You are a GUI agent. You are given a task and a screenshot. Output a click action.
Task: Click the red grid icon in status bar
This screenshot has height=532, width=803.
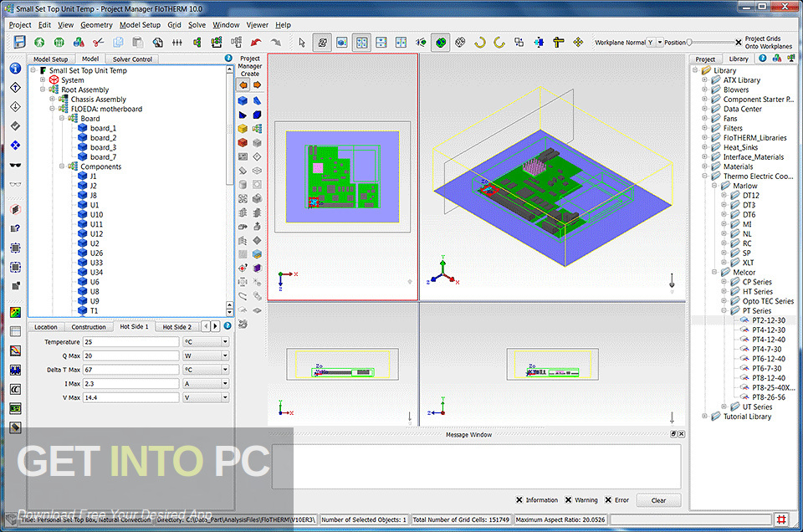(781, 519)
